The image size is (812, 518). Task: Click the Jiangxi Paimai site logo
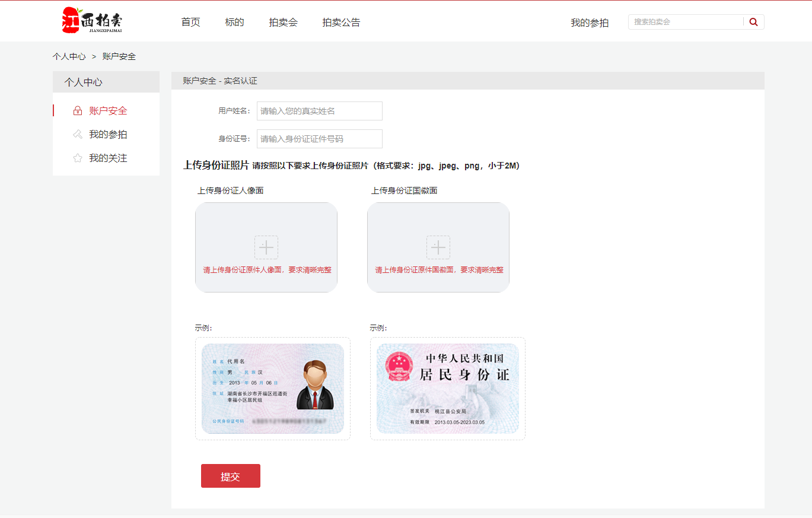click(x=92, y=21)
